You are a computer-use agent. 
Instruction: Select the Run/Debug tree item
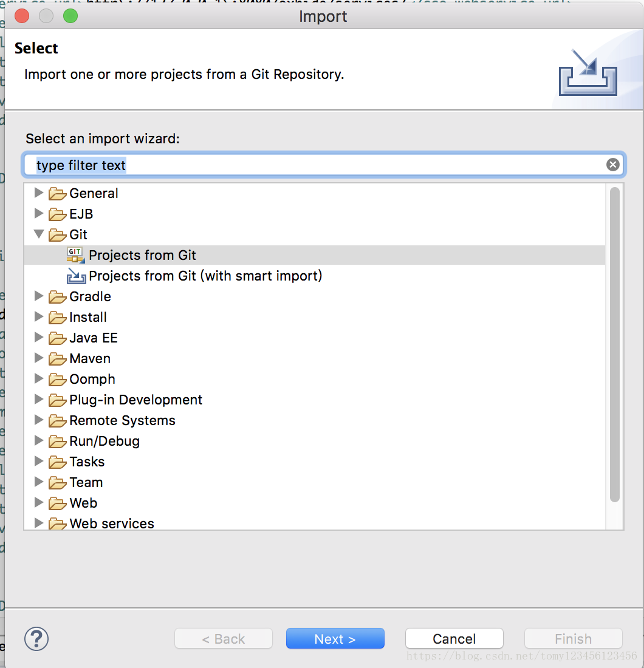104,441
